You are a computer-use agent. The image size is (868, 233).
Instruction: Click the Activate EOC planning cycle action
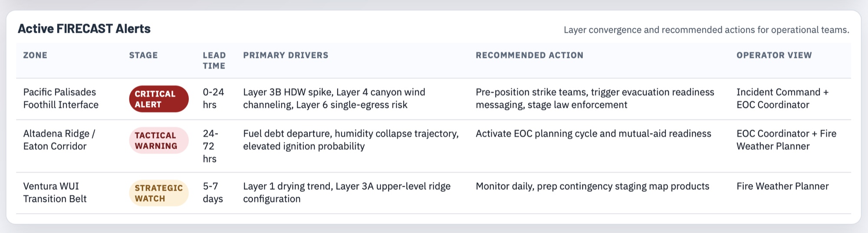click(x=593, y=133)
